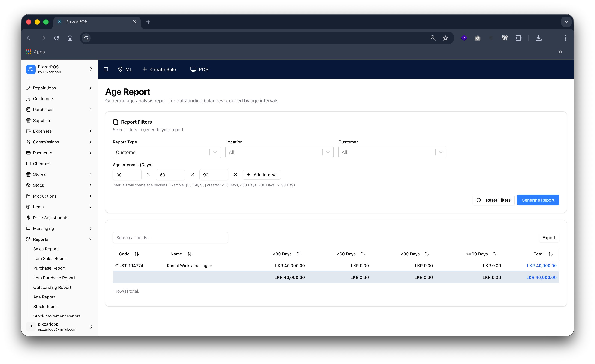Remove the 30-day interval with X
The height and width of the screenshot is (364, 595).
[149, 175]
